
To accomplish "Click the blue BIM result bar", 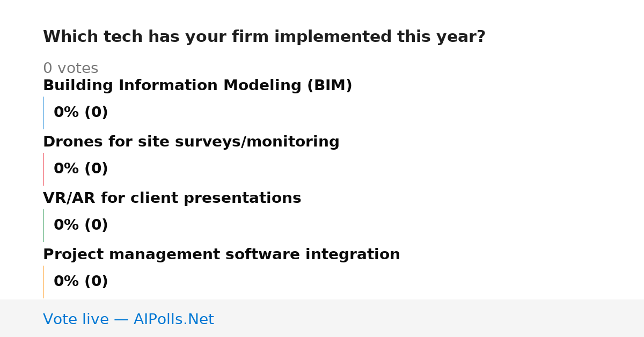I will coord(43,113).
